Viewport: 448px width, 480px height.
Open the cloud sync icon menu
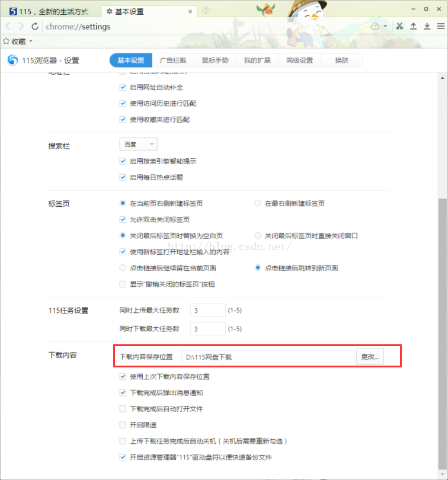pyautogui.click(x=375, y=26)
